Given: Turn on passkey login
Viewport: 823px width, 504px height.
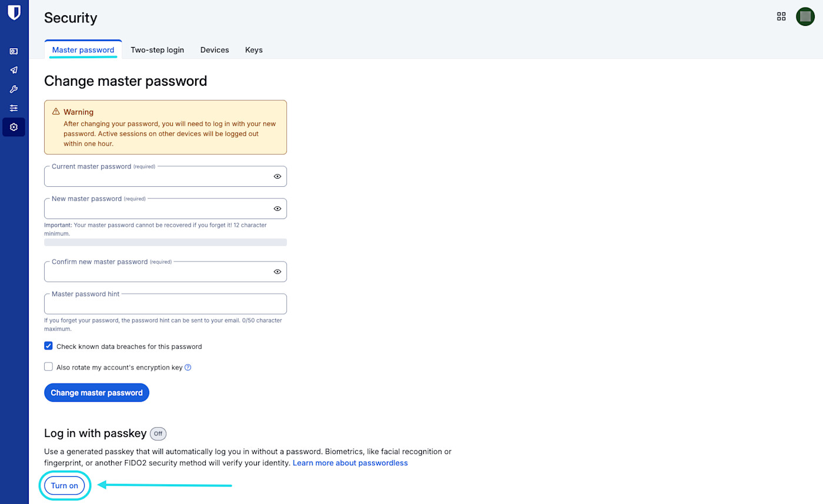Looking at the screenshot, I should click(x=64, y=485).
